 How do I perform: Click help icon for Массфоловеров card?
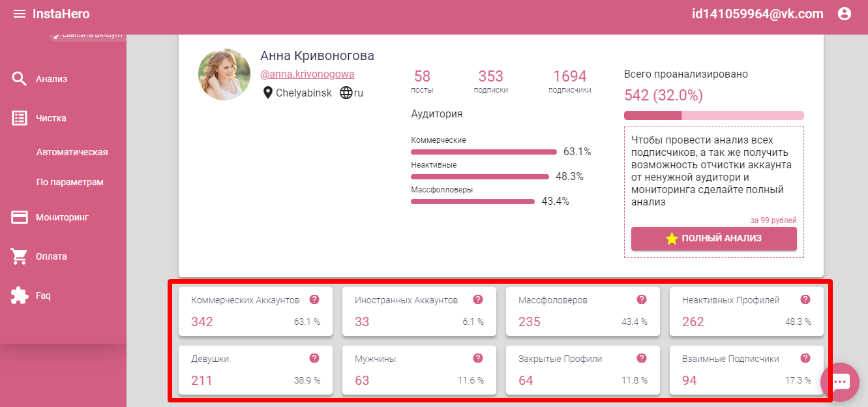[642, 300]
